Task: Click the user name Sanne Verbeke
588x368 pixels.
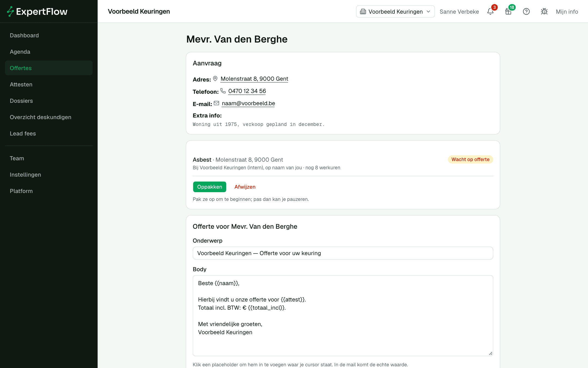Action: click(x=459, y=11)
